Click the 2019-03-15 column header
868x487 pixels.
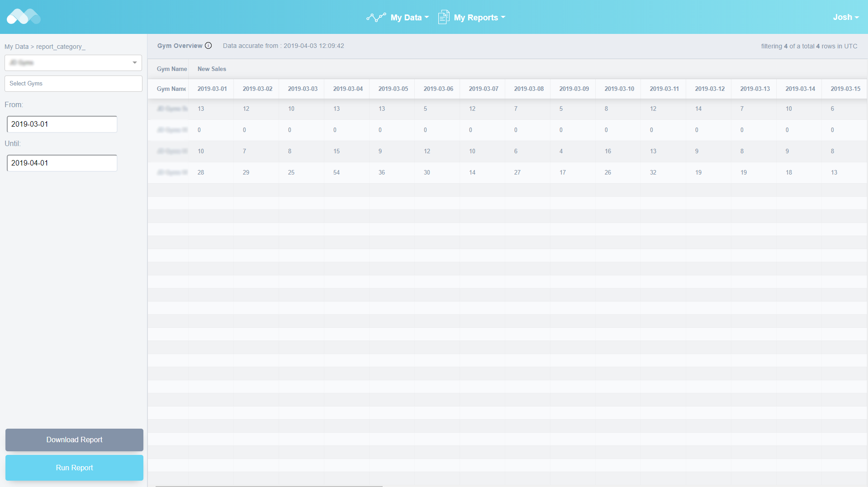(845, 89)
